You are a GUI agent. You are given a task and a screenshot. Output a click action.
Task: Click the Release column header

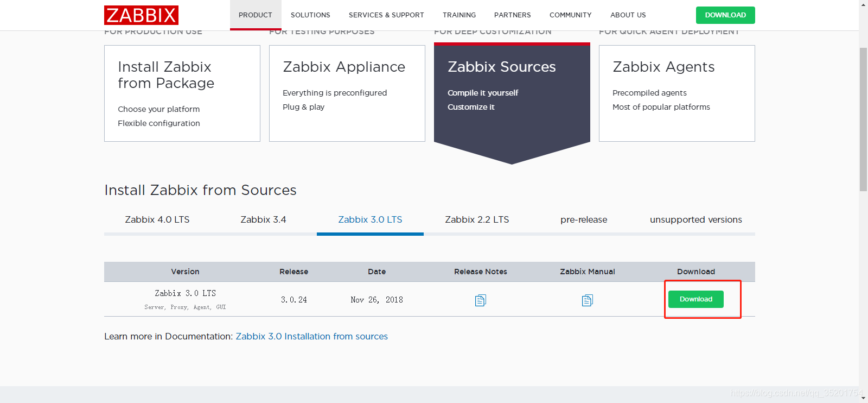tap(293, 272)
